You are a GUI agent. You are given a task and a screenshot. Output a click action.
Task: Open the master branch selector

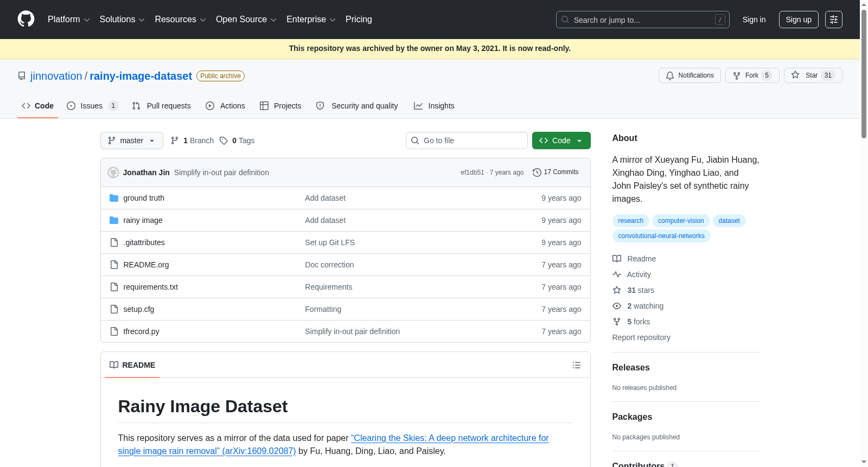coord(132,140)
